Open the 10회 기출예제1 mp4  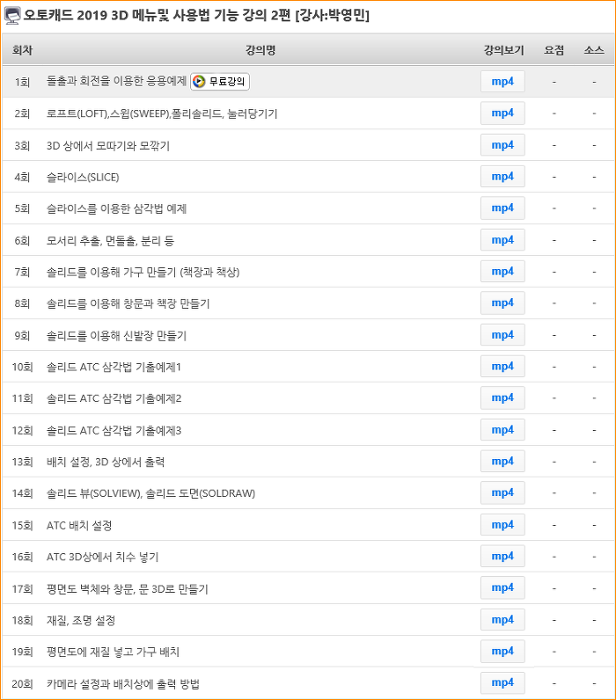(502, 367)
